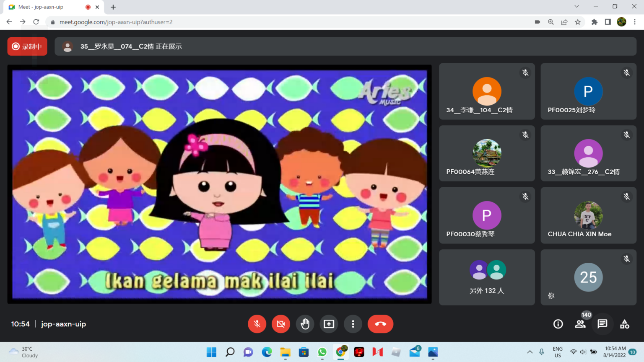The image size is (644, 362).
Task: Open taskbar volume speaker icon
Action: point(583,352)
